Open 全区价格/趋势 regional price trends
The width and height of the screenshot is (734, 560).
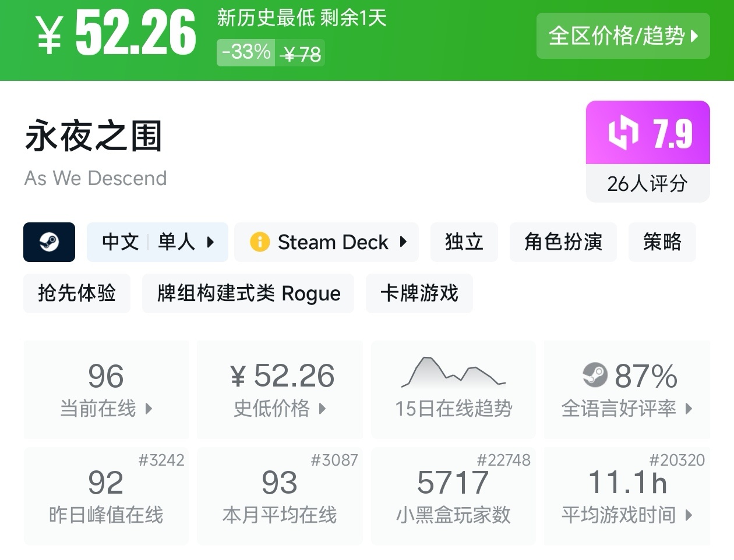(x=623, y=36)
